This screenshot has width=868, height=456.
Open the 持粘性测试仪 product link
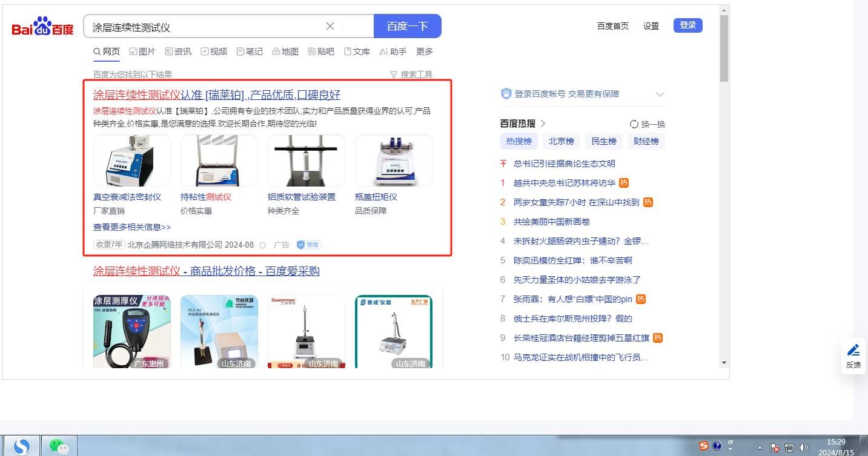point(206,197)
